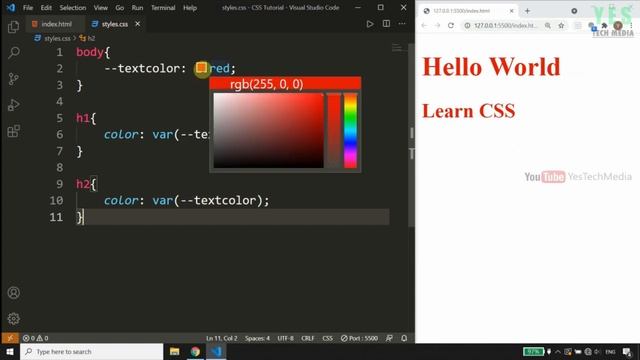
Task: Click the ENG language indicator
Action: [610, 352]
